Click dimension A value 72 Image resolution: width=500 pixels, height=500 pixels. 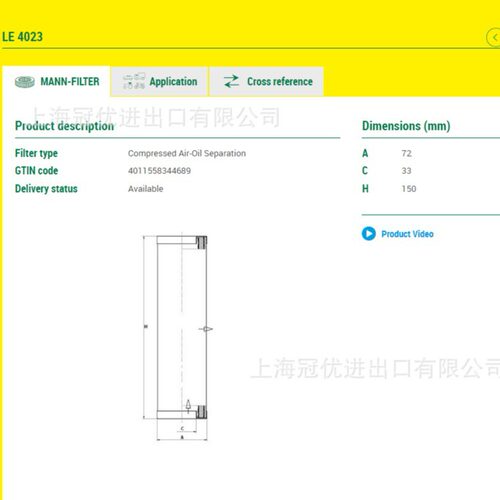[x=406, y=153]
